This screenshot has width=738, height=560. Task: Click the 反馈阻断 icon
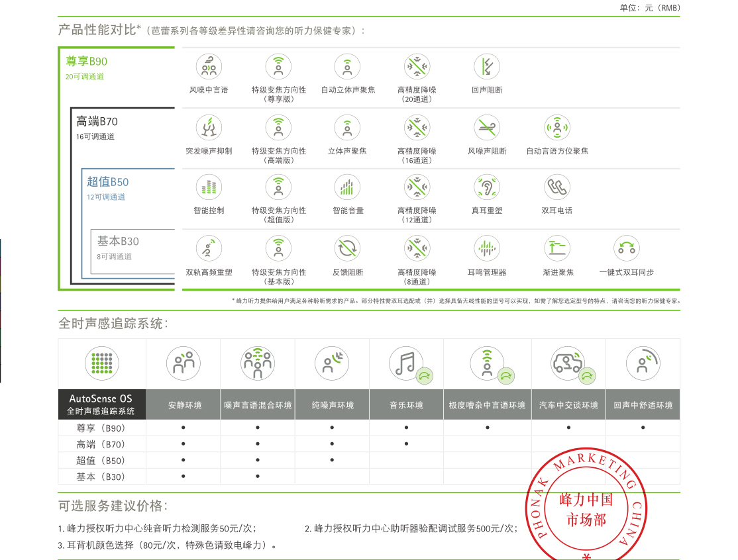tap(347, 248)
